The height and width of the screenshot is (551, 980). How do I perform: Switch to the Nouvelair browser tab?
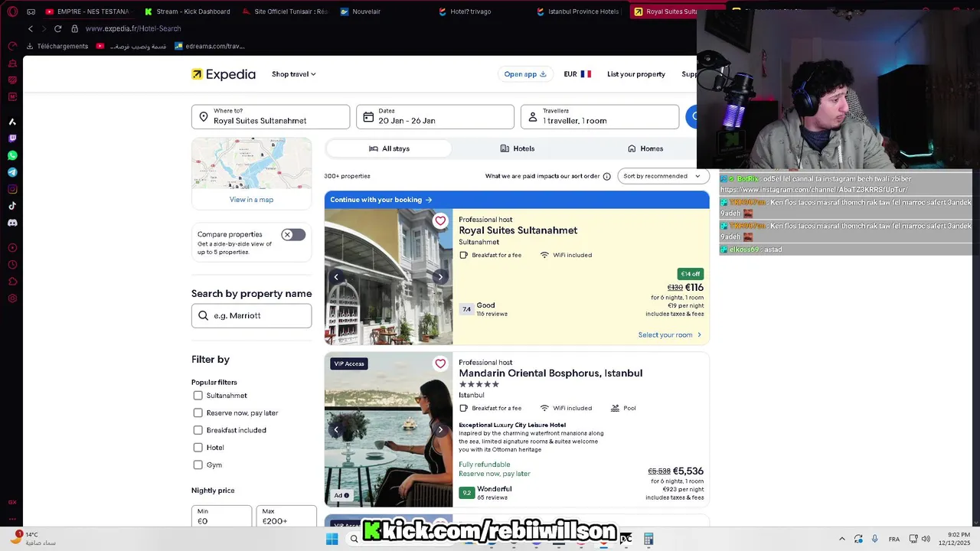383,11
